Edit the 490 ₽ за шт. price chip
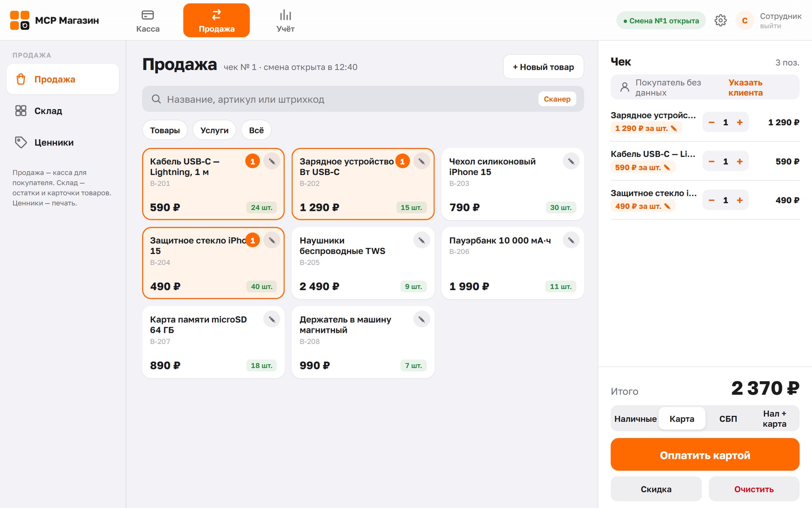Image resolution: width=812 pixels, height=508 pixels. point(643,206)
